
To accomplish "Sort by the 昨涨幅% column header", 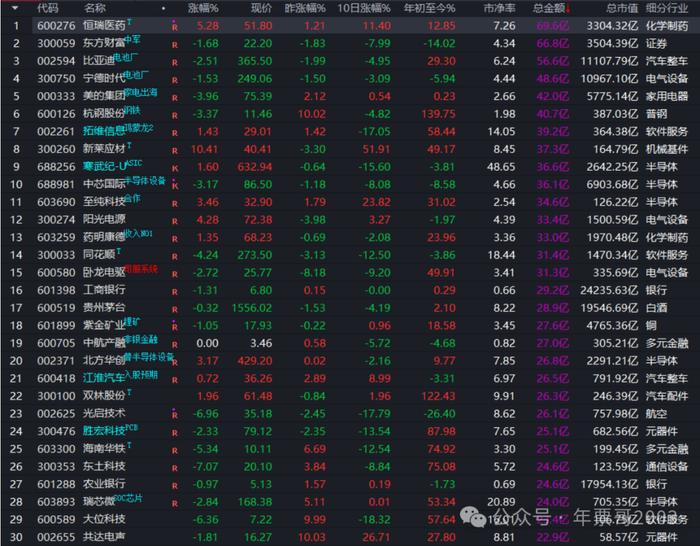I will click(305, 8).
